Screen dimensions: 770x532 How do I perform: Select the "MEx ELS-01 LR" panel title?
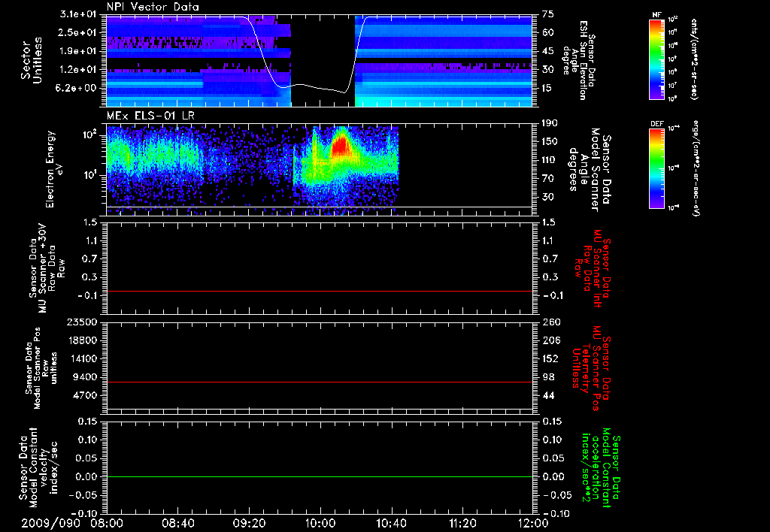click(150, 116)
